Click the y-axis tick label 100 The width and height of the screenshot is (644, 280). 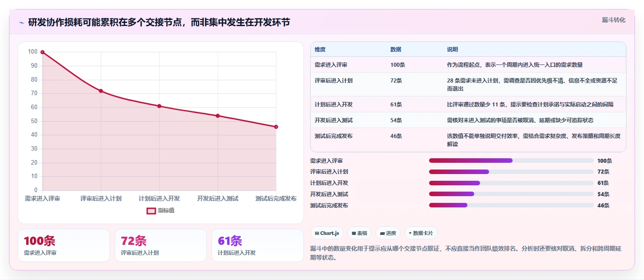pos(33,52)
